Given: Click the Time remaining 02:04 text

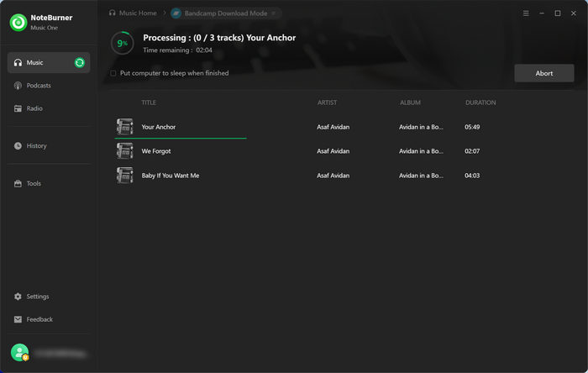Looking at the screenshot, I should coord(178,50).
